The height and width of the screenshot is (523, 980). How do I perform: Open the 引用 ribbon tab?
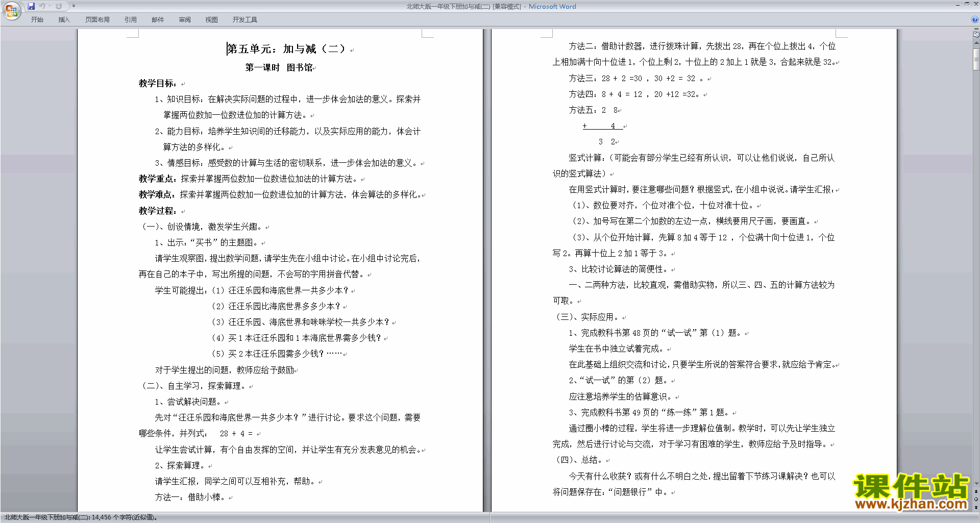pos(130,20)
